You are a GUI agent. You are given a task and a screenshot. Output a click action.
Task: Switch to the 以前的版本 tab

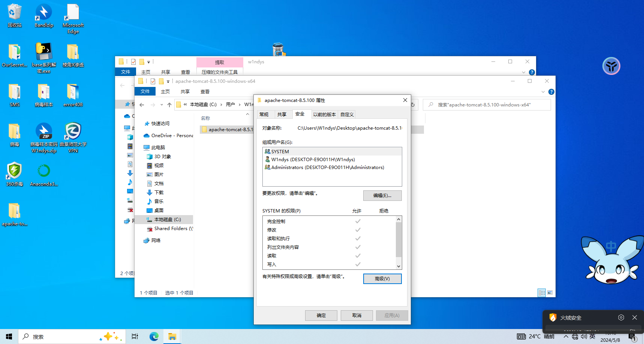324,115
